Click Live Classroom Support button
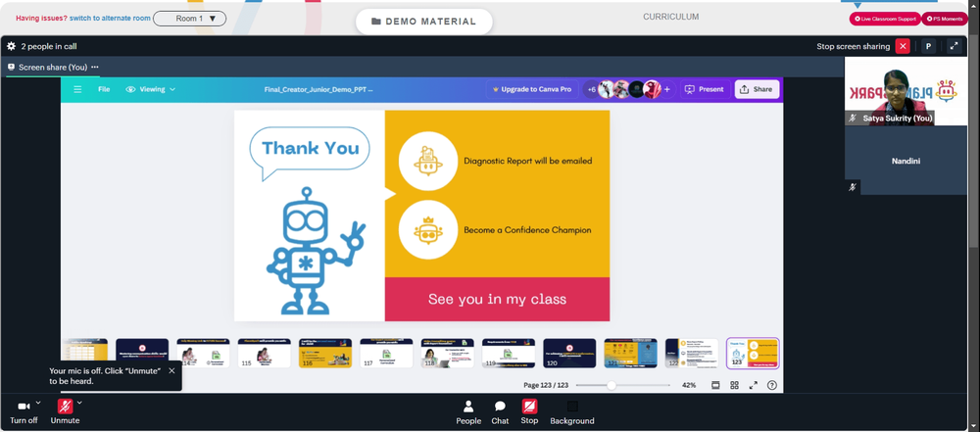 (x=884, y=19)
